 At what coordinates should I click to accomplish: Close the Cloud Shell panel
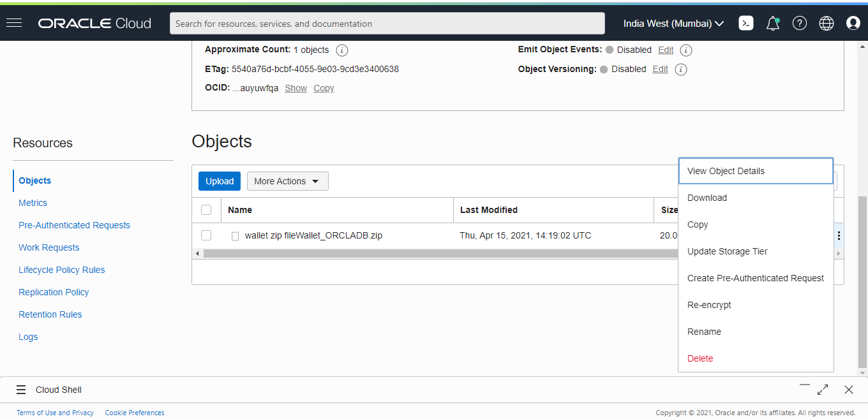click(848, 390)
